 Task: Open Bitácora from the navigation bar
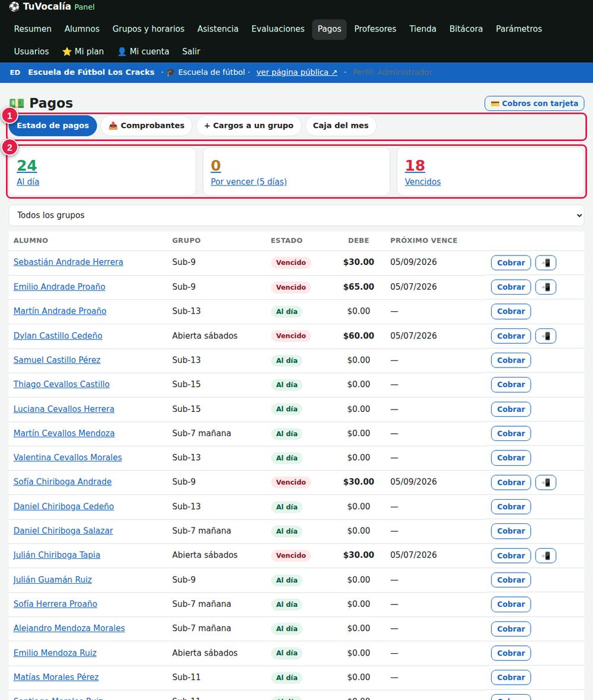[x=466, y=29]
